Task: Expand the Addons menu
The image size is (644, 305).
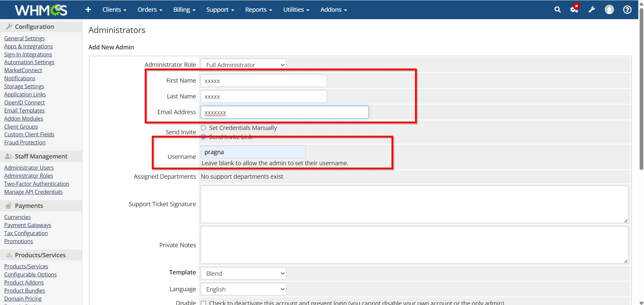Action: [x=333, y=10]
